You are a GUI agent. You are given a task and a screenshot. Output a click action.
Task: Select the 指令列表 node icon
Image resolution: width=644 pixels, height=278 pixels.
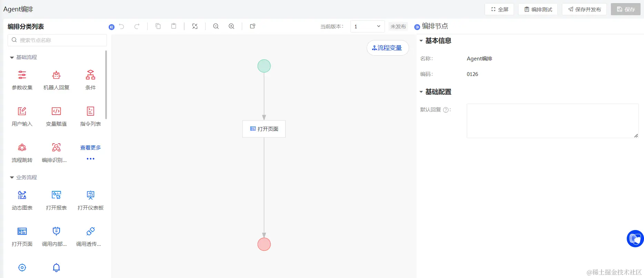(90, 111)
